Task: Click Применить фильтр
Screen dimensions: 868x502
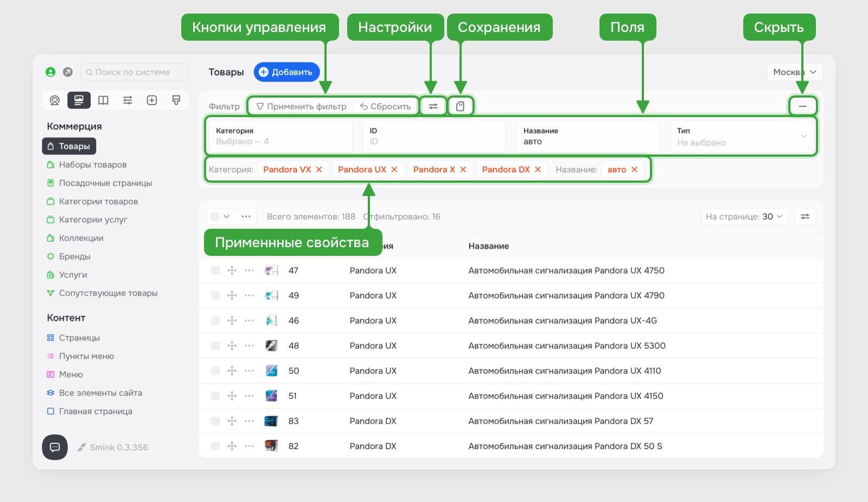Action: (301, 106)
